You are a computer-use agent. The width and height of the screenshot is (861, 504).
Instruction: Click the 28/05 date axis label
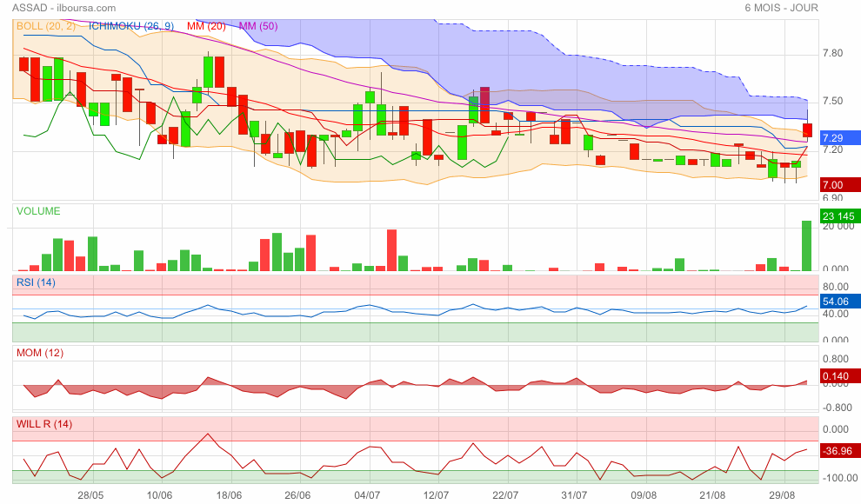[90, 495]
